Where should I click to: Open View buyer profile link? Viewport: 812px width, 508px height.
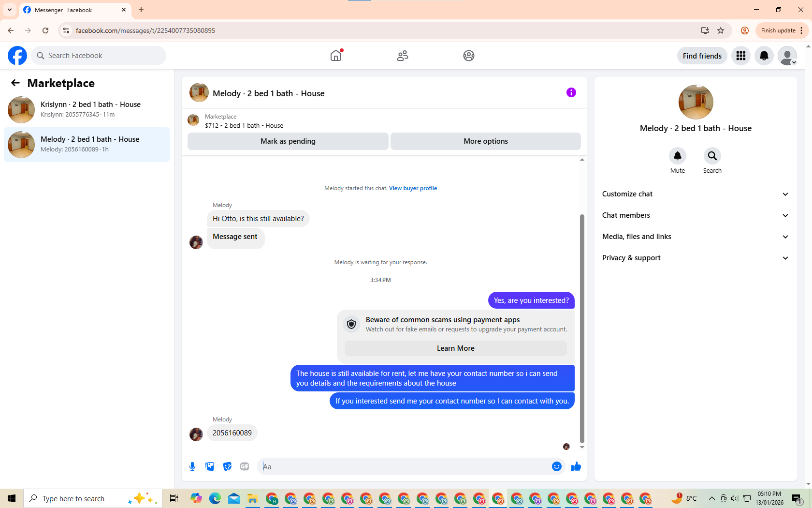pyautogui.click(x=413, y=188)
